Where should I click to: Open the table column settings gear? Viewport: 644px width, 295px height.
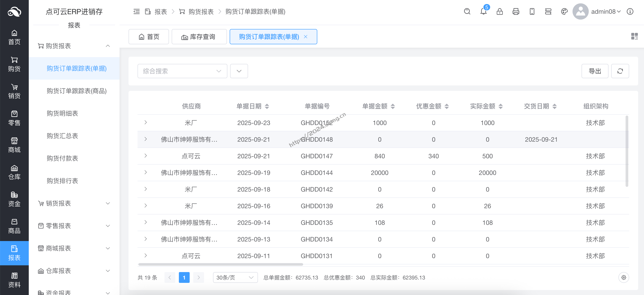tap(624, 277)
